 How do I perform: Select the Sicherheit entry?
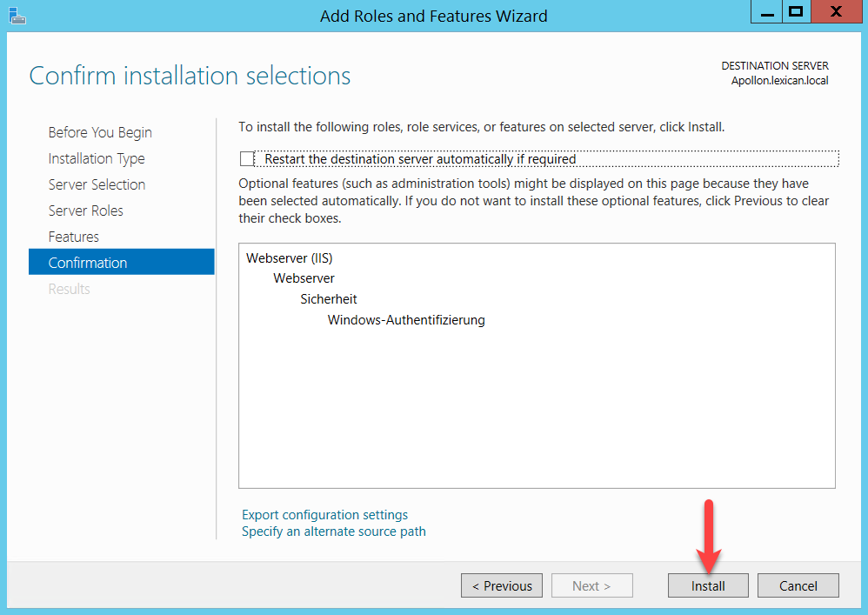click(x=329, y=299)
